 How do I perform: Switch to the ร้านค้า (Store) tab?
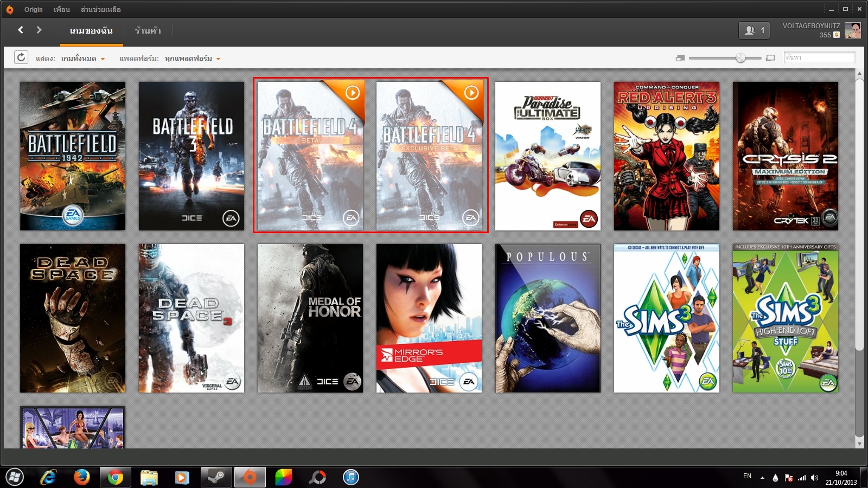click(148, 31)
